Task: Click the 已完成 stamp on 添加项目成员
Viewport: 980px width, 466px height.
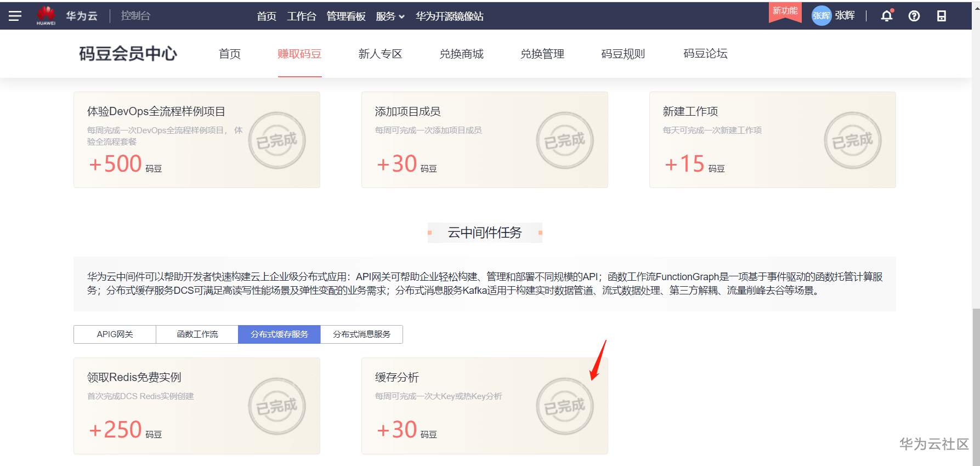Action: click(565, 140)
